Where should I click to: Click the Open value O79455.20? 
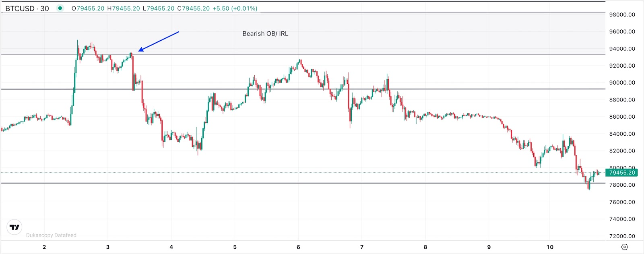tap(88, 8)
